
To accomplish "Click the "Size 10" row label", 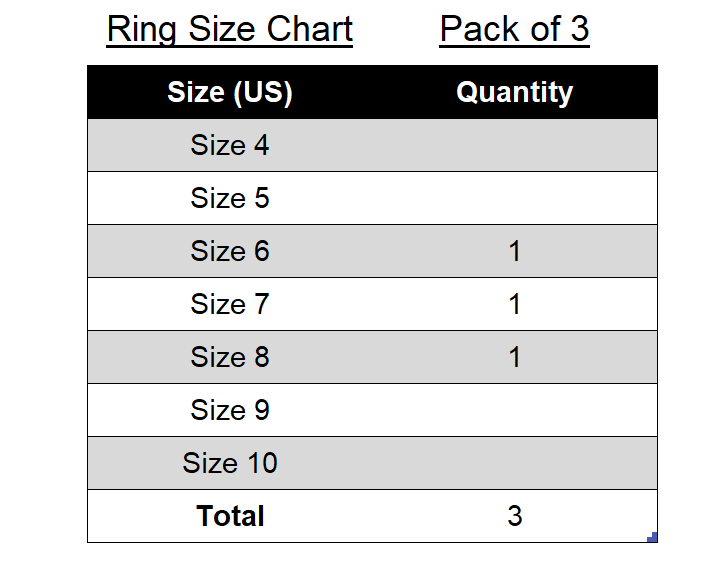I will coord(230,464).
